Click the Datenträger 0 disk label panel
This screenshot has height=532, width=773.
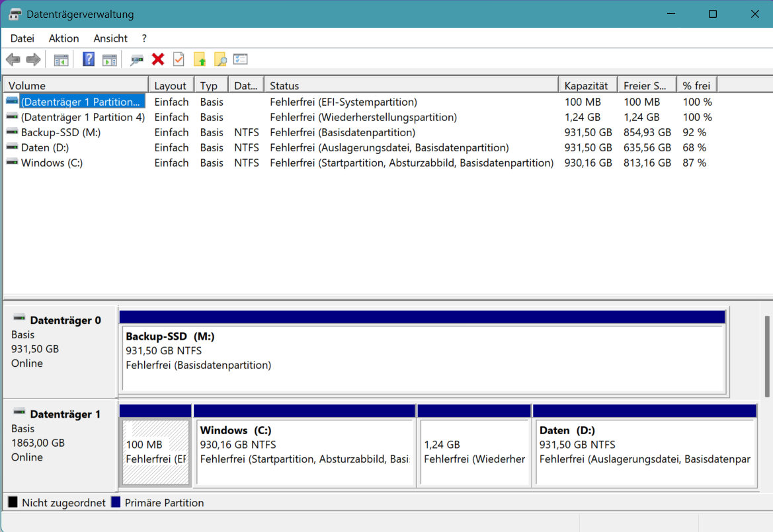coord(60,352)
